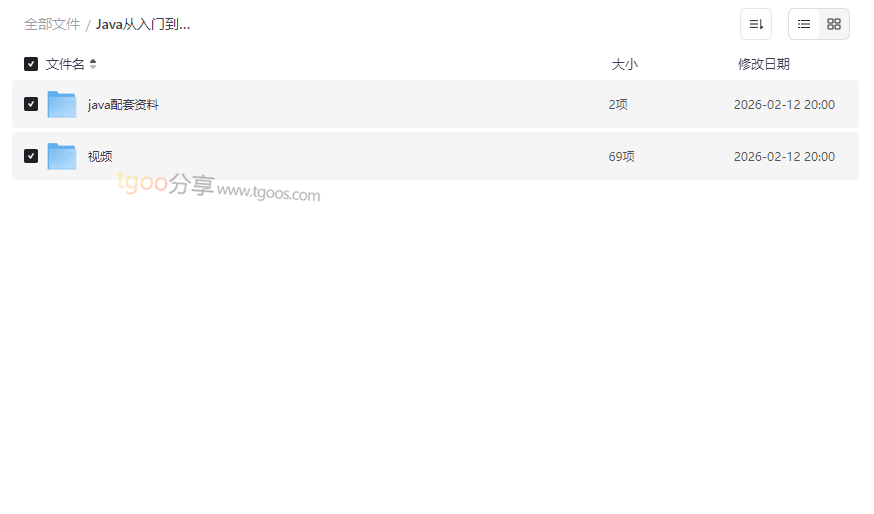The image size is (874, 514).
Task: Click the sort arrows beside 文件名
Action: (x=93, y=64)
